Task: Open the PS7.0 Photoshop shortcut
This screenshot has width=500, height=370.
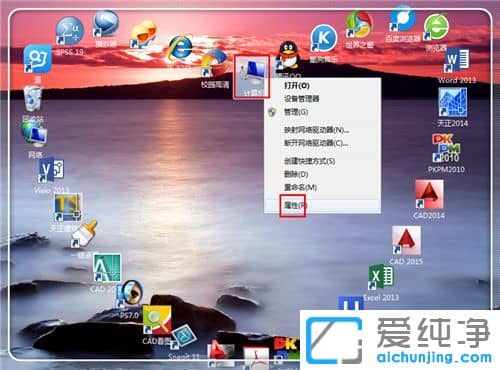Action: (130, 294)
